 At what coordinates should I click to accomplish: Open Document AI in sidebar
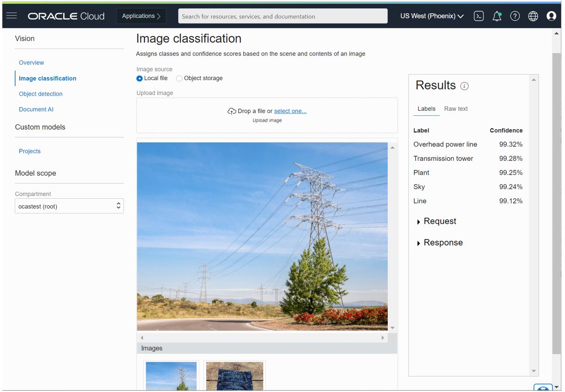coord(36,109)
